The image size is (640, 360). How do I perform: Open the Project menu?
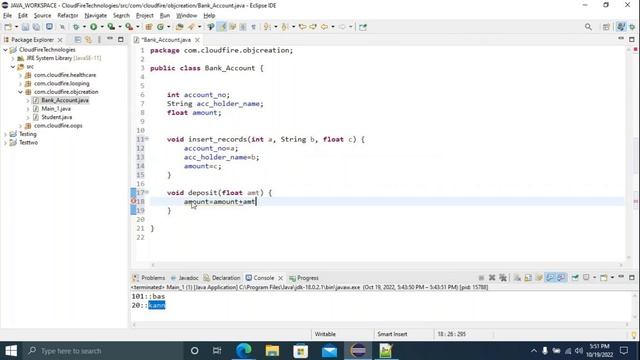[144, 16]
